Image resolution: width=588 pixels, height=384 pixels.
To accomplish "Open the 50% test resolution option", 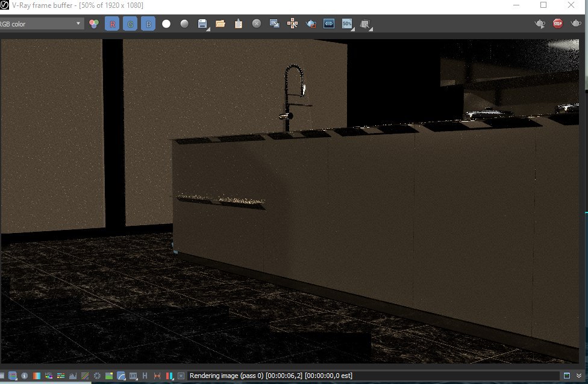I will coord(347,24).
